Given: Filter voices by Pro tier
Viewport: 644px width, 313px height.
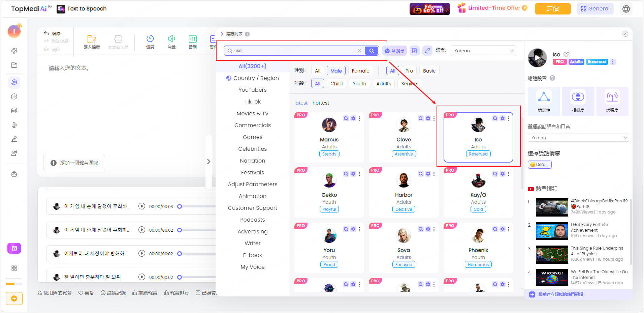Looking at the screenshot, I should coord(409,71).
